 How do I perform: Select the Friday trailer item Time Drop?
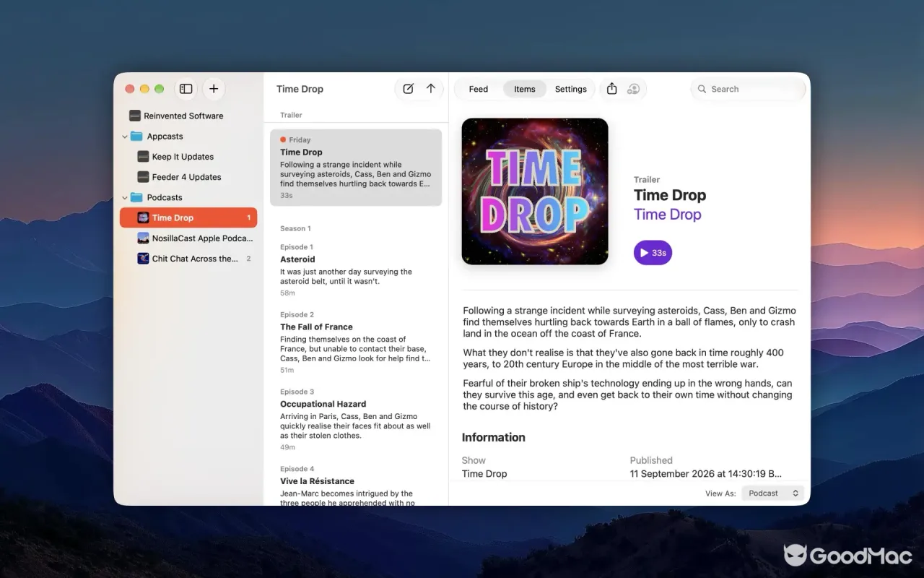(356, 168)
